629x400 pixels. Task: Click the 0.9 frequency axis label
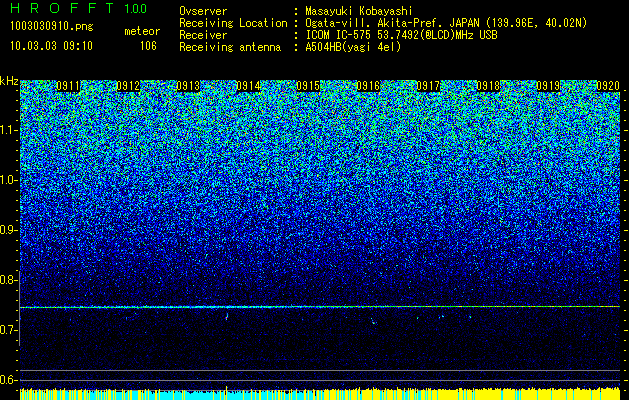[9, 230]
